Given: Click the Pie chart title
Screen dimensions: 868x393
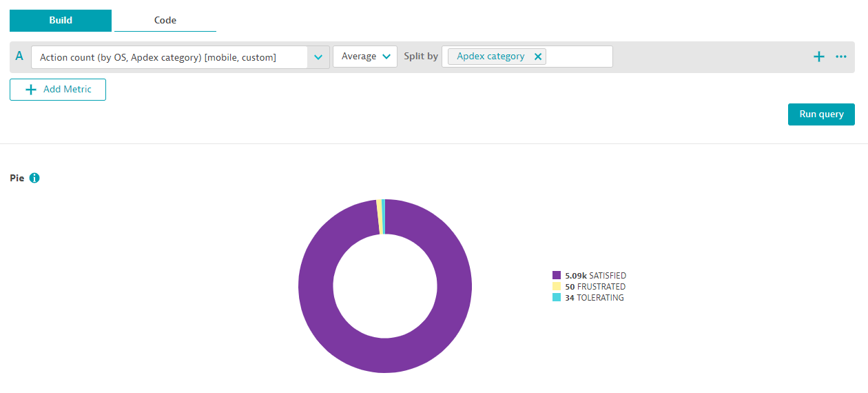Looking at the screenshot, I should click(17, 178).
